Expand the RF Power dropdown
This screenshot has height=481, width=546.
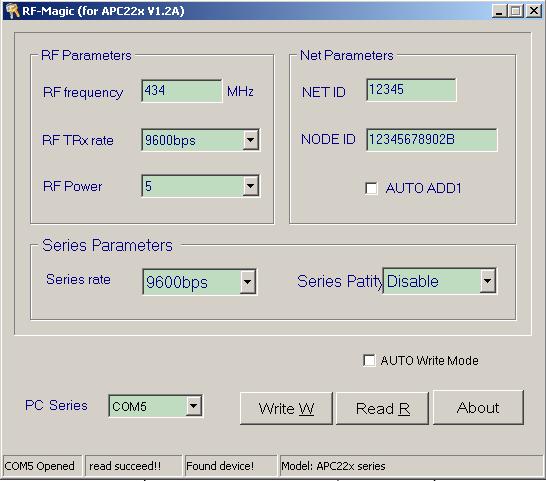(x=250, y=186)
